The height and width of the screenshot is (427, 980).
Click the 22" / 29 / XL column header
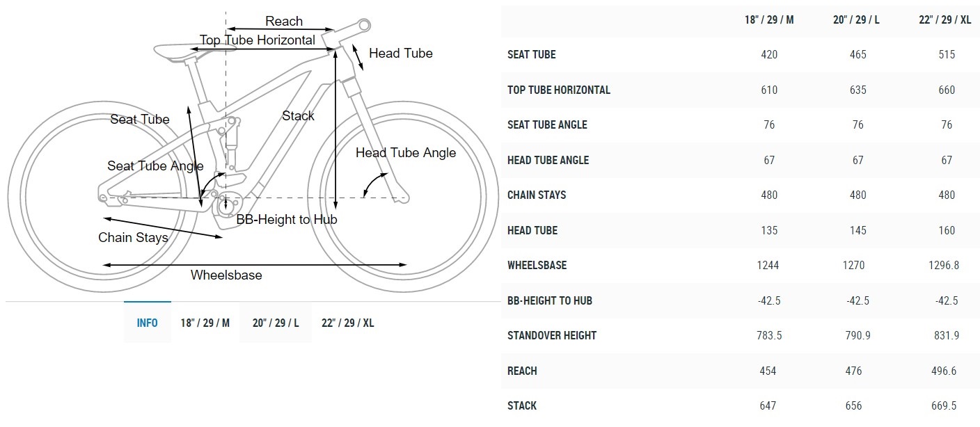click(x=945, y=19)
